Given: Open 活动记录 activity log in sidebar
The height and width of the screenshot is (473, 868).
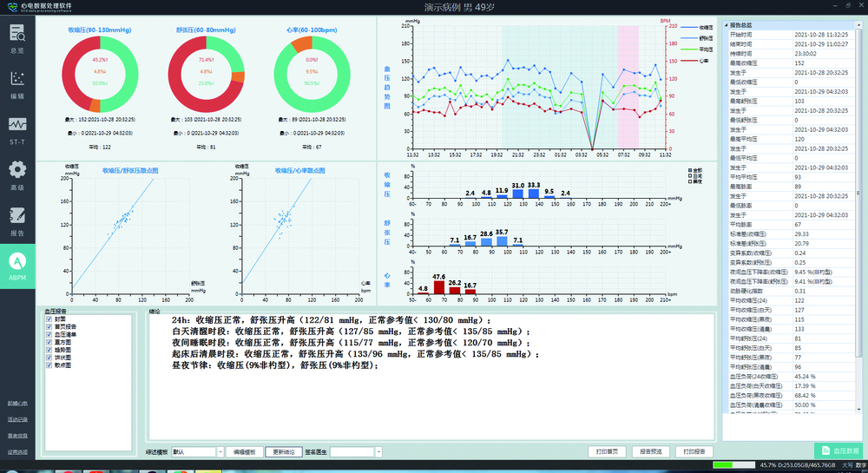Looking at the screenshot, I should [17, 419].
